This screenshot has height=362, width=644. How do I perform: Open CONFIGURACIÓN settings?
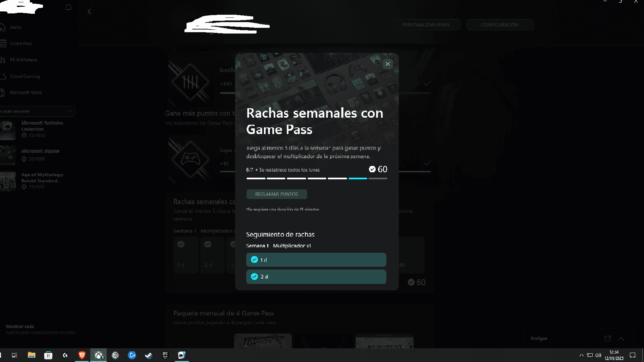[499, 25]
